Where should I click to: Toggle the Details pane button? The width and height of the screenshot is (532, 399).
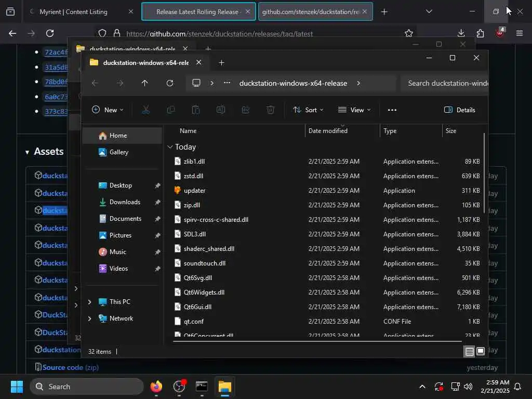(x=459, y=110)
